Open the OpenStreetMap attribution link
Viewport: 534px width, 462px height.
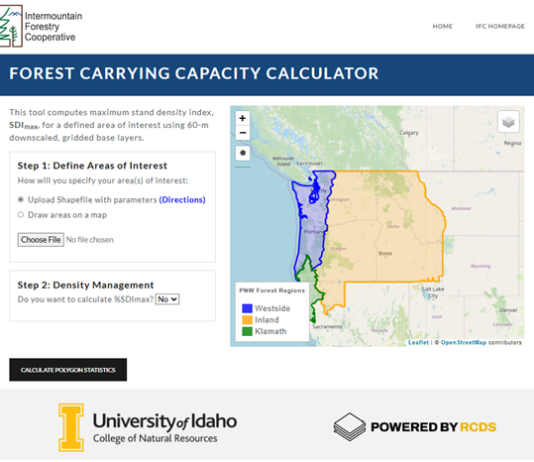click(463, 342)
